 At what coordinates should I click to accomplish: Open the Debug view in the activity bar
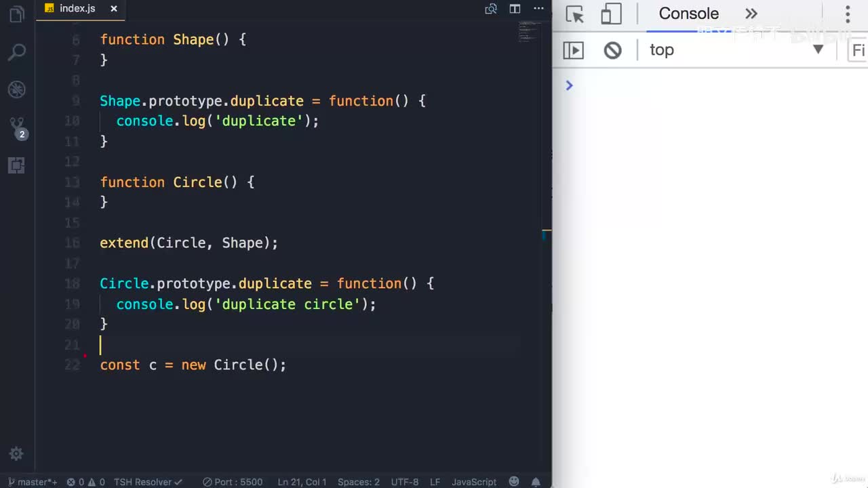coord(17,89)
